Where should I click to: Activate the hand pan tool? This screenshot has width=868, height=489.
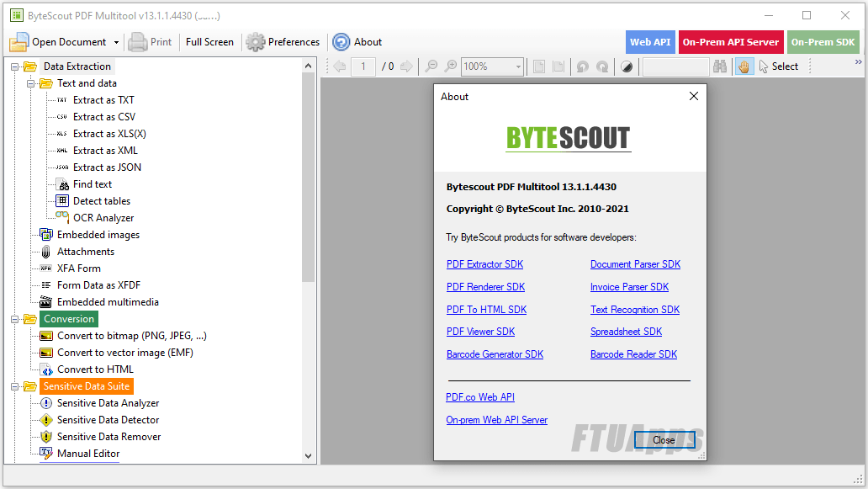[744, 66]
